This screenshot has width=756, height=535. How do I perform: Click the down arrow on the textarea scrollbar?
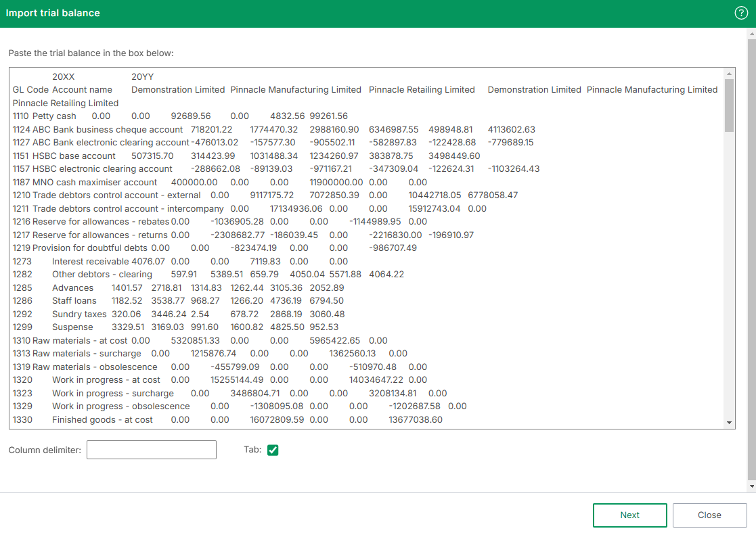tap(730, 421)
